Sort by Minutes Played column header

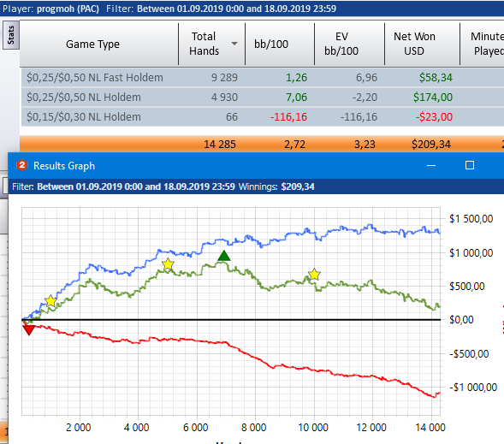click(482, 44)
